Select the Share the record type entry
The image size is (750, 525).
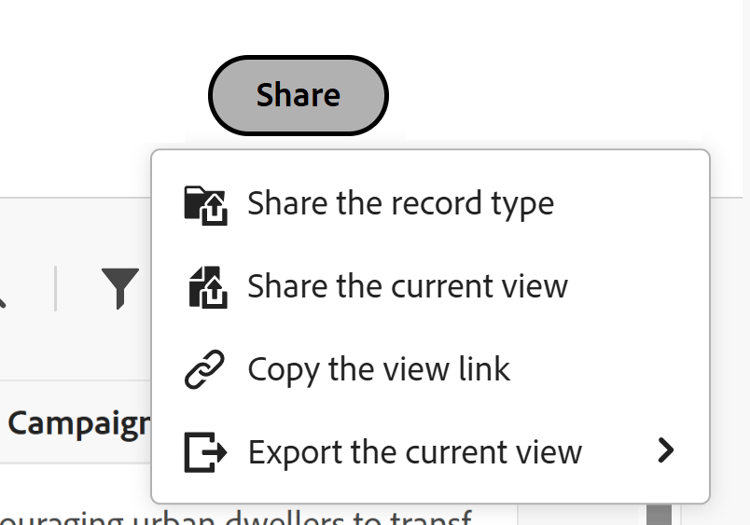pyautogui.click(x=430, y=204)
